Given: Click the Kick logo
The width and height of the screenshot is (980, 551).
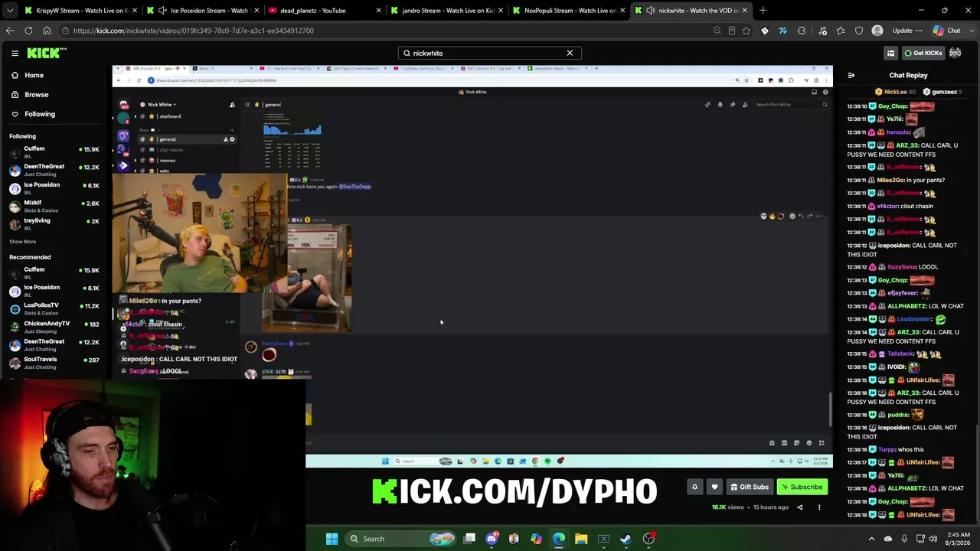Looking at the screenshot, I should 47,53.
